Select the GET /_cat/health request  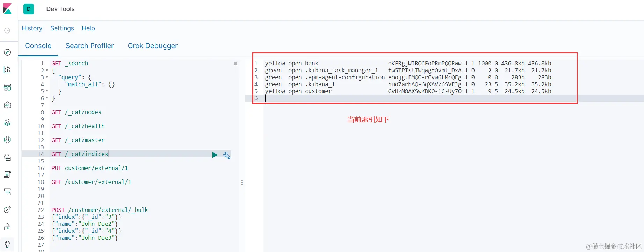click(x=78, y=126)
